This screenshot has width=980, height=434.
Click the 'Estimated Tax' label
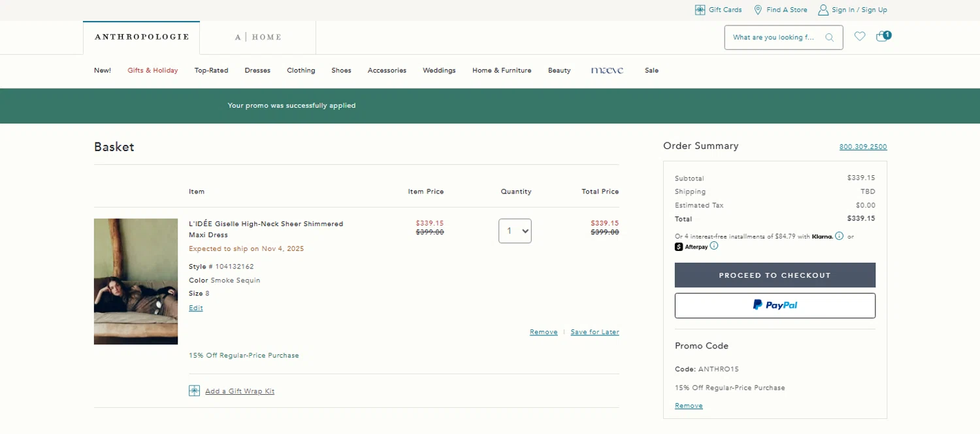coord(699,205)
